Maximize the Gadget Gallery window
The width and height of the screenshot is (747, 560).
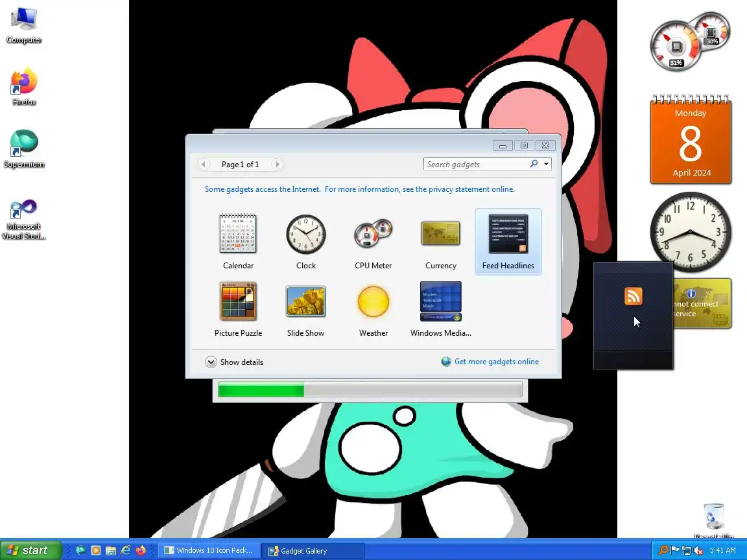tap(524, 146)
